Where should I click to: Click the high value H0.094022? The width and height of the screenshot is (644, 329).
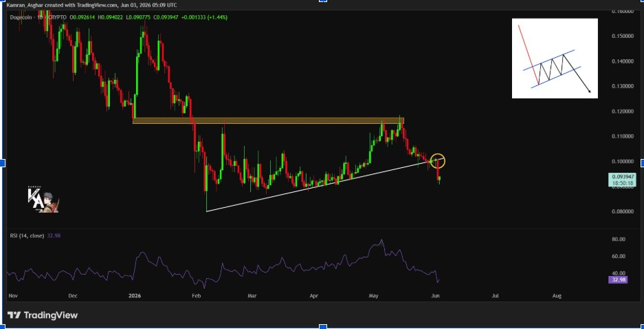point(111,17)
